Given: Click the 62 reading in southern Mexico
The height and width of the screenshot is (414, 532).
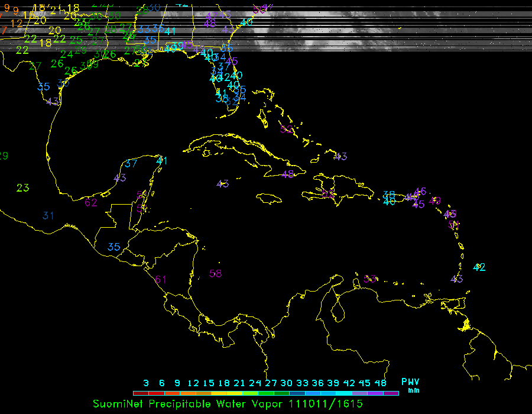Looking at the screenshot, I should pos(91,203).
